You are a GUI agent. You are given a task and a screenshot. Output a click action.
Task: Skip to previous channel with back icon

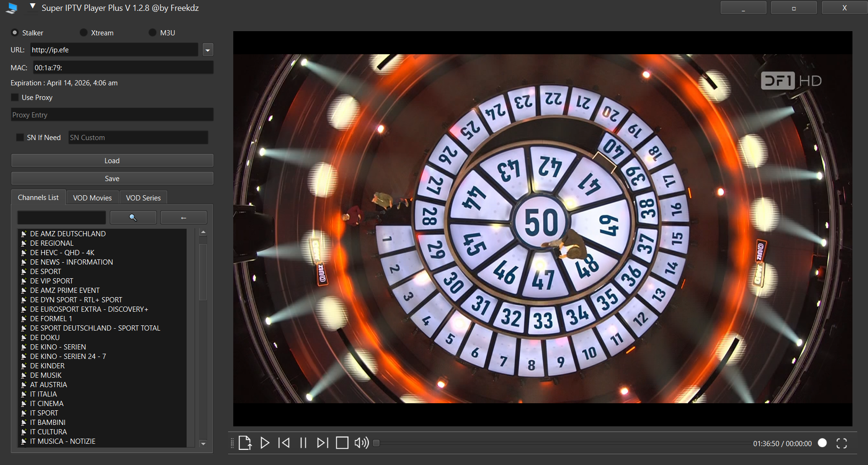coord(284,443)
